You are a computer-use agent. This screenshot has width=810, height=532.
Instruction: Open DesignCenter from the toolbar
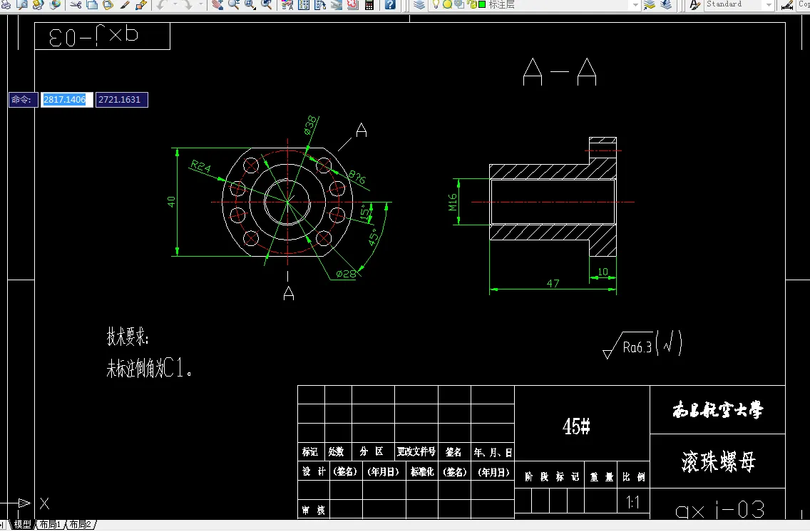304,5
